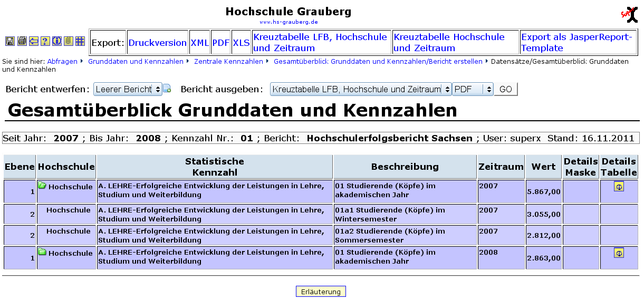Click the paperclip icon
Image resolution: width=644 pixels, height=300 pixels.
tap(68, 41)
